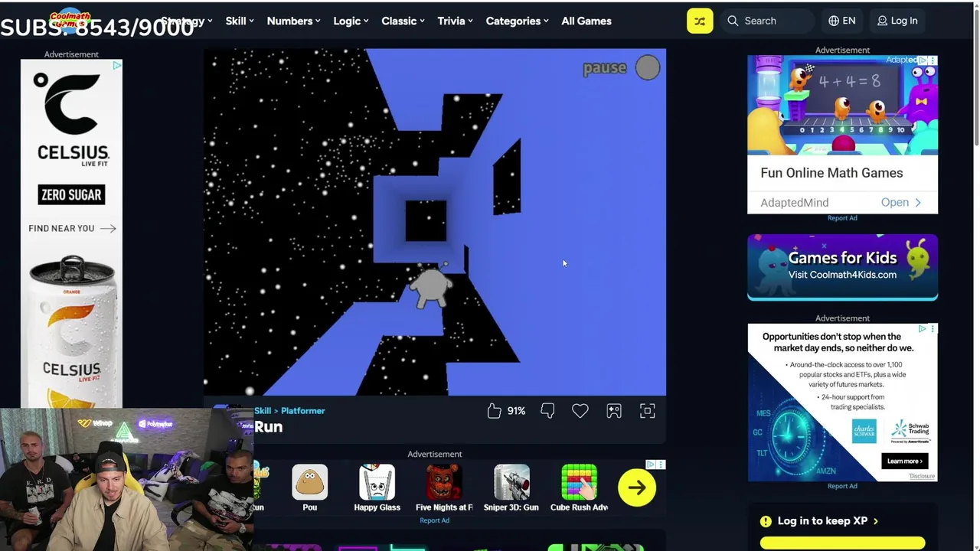Open the All Games menu item
Viewport: 980px width, 551px height.
pyautogui.click(x=586, y=21)
